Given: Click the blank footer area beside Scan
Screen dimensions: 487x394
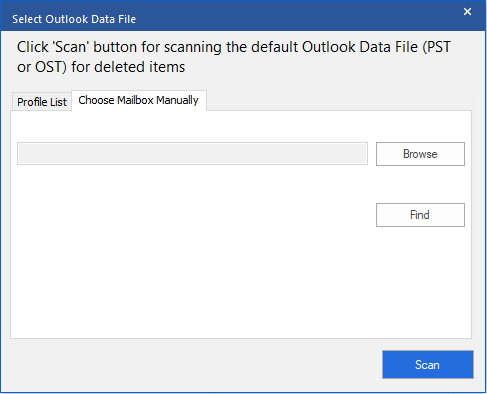Looking at the screenshot, I should point(193,365).
